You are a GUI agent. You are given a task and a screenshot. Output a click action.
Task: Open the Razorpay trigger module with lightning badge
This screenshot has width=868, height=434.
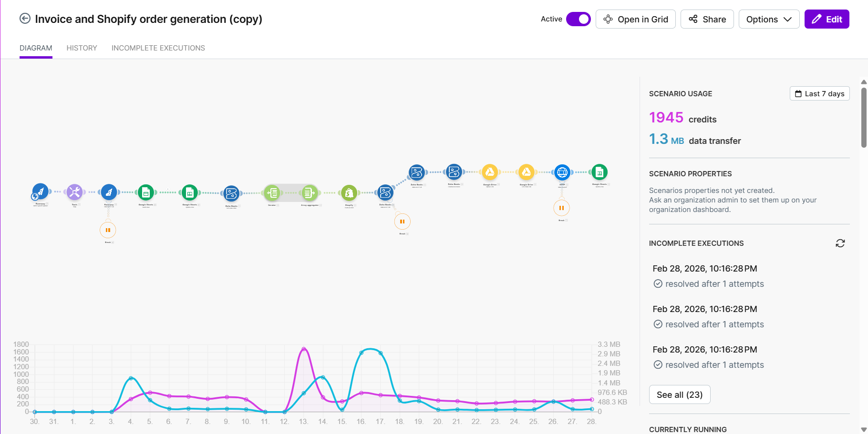coord(41,192)
